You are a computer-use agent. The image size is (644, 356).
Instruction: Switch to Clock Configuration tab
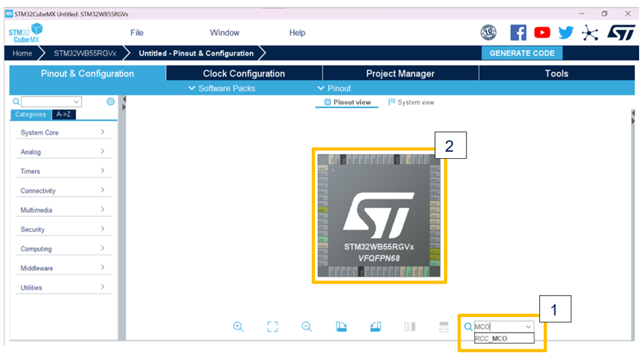(244, 73)
